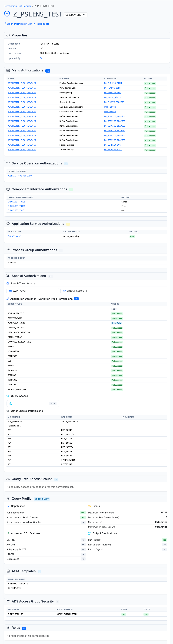Screen dimensions: 173x644
Task: Click the SCRTY_QUERY profile badge
Action: 42,499
